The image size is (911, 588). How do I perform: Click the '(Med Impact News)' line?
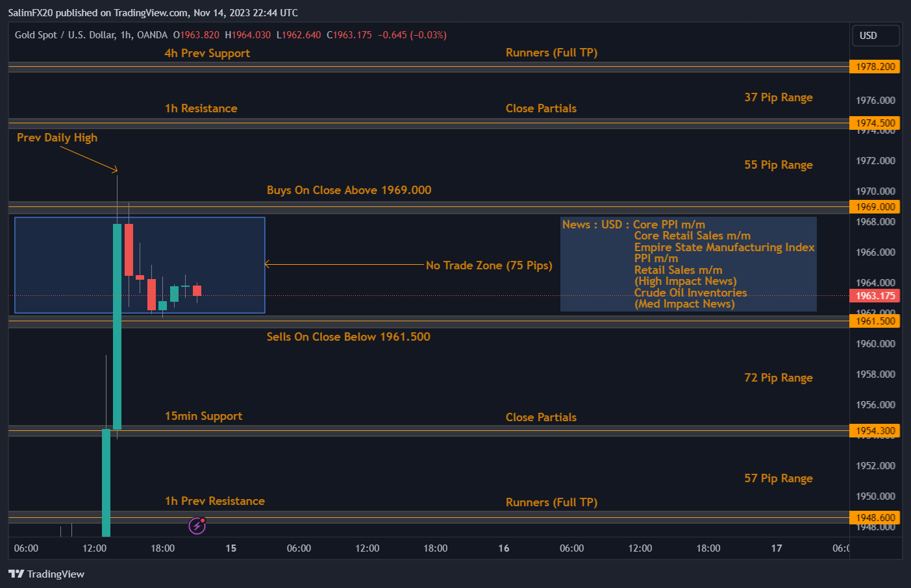[684, 304]
